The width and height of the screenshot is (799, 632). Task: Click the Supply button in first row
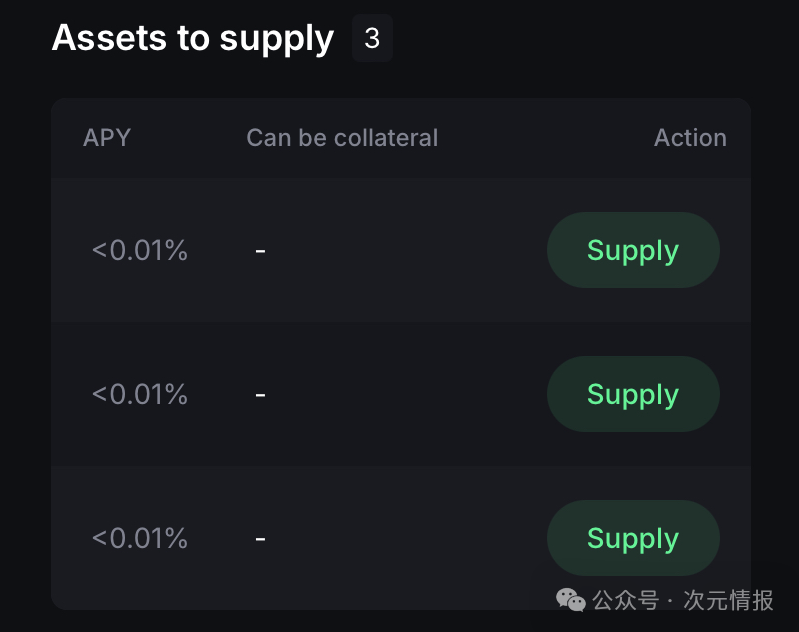tap(633, 250)
